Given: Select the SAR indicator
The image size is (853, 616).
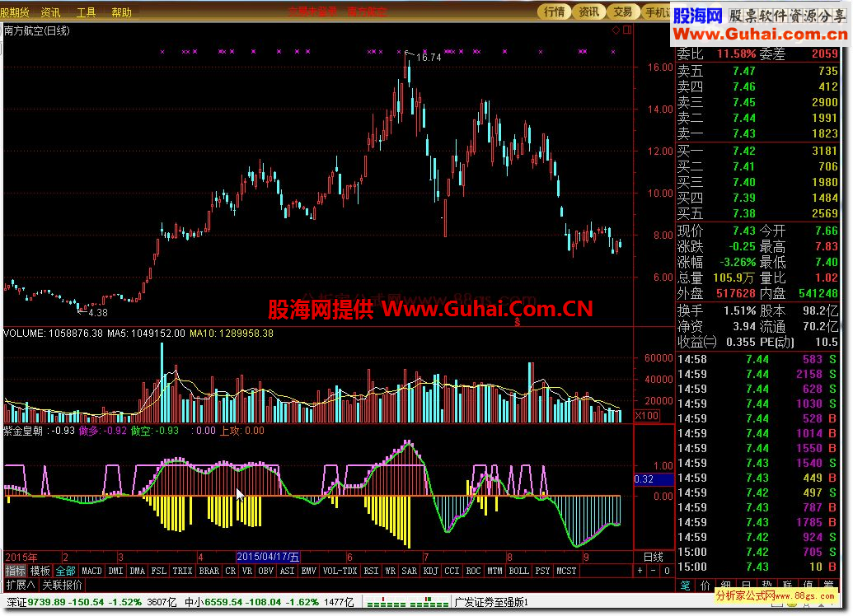Looking at the screenshot, I should [409, 571].
